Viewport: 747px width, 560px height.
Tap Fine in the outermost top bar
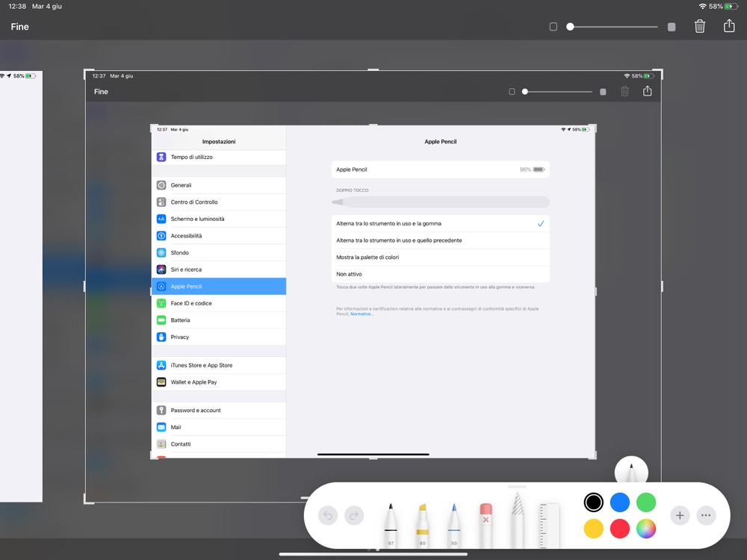click(20, 27)
